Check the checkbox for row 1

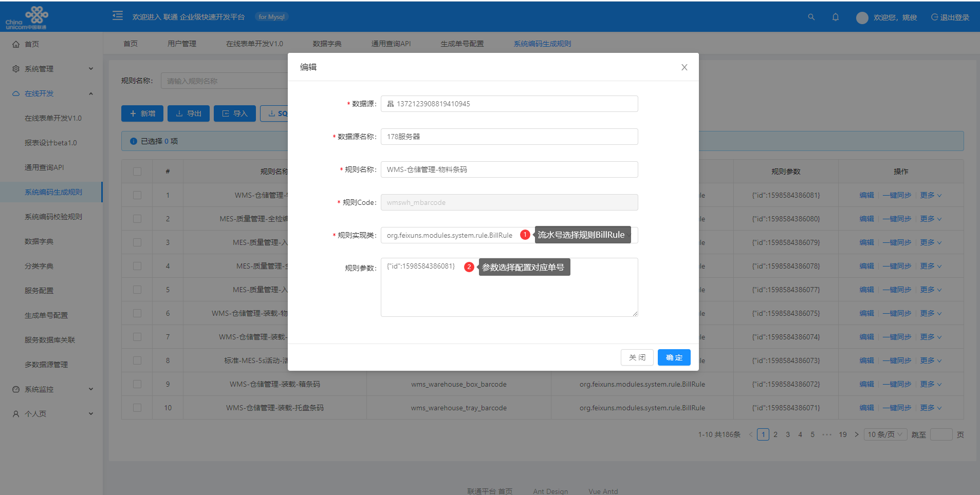pyautogui.click(x=137, y=195)
